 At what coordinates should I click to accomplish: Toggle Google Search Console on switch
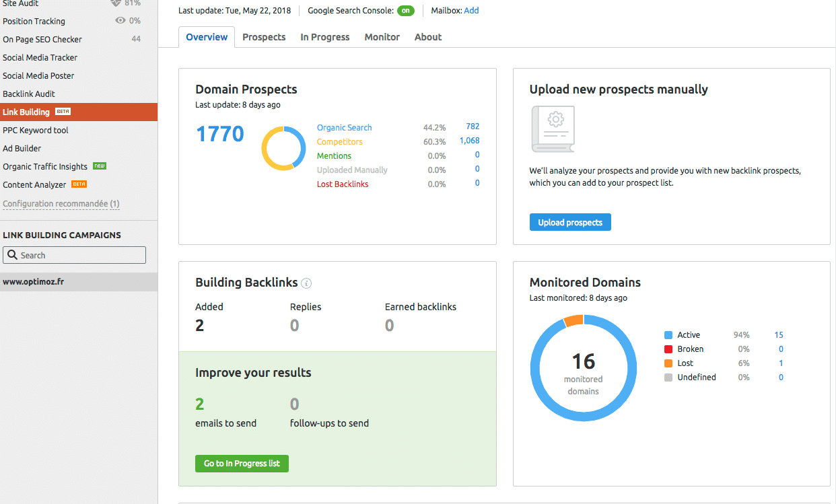pyautogui.click(x=405, y=11)
